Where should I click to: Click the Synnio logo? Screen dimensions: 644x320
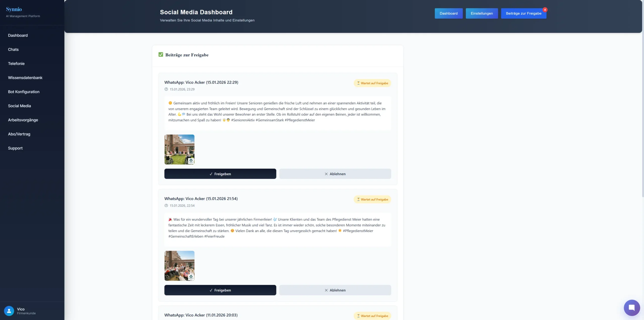(14, 9)
